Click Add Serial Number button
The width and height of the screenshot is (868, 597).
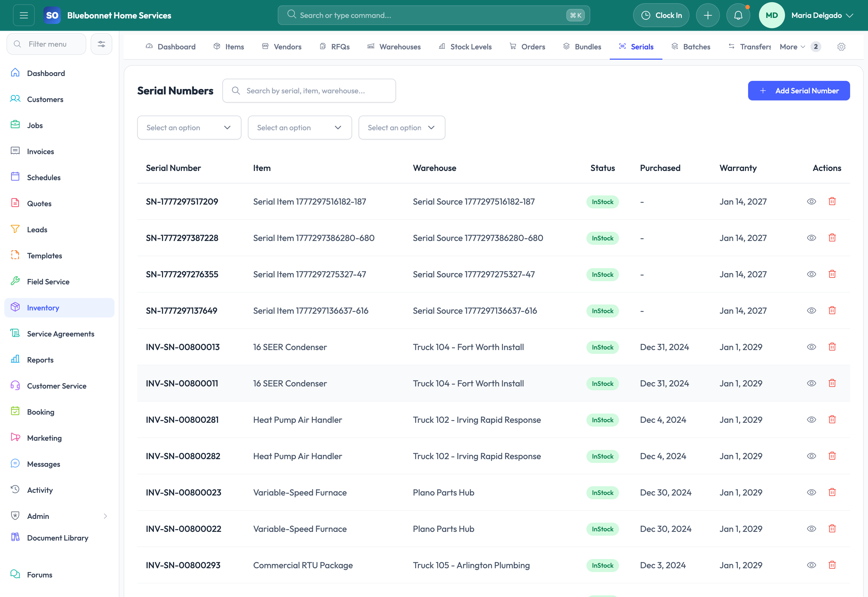click(x=799, y=91)
